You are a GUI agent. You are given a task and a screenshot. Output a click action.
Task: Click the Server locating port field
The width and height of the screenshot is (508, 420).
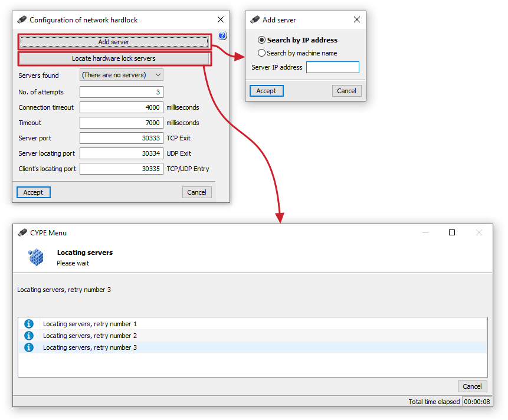coord(122,153)
